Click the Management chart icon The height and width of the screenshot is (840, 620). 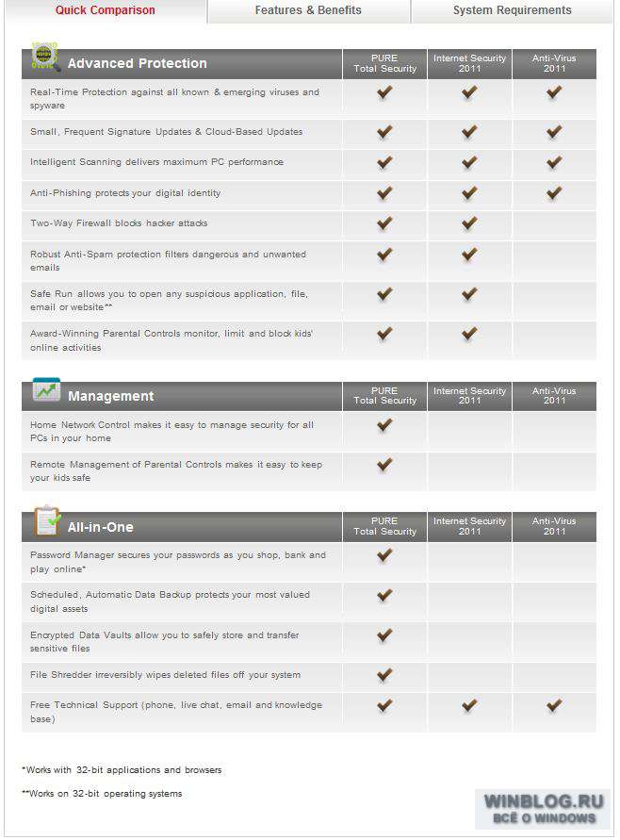(x=46, y=390)
